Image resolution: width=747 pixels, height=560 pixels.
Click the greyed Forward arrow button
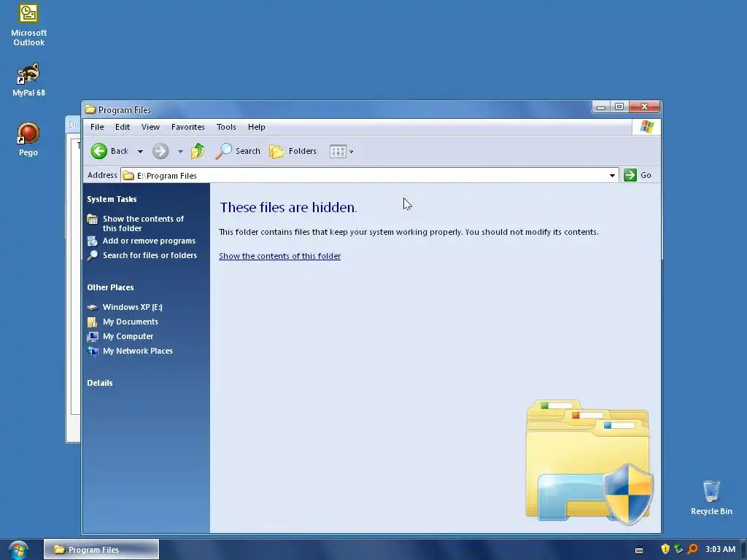160,152
